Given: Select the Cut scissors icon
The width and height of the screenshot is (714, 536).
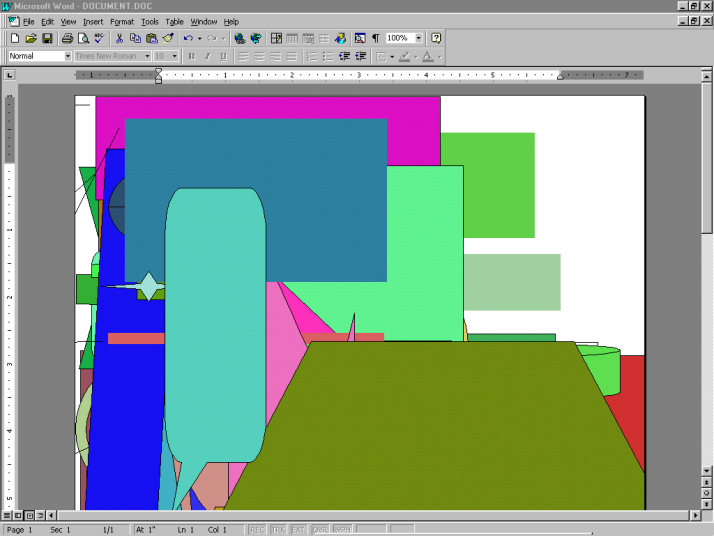Looking at the screenshot, I should pos(120,38).
